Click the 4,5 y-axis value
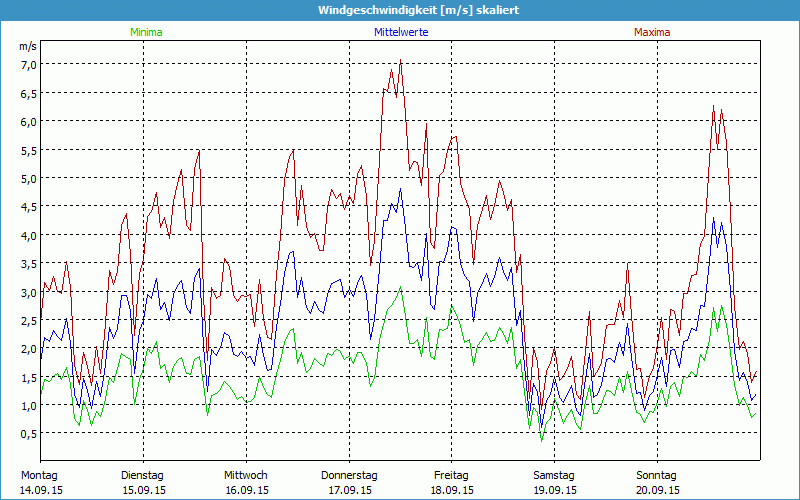Image resolution: width=800 pixels, height=500 pixels. [29, 207]
